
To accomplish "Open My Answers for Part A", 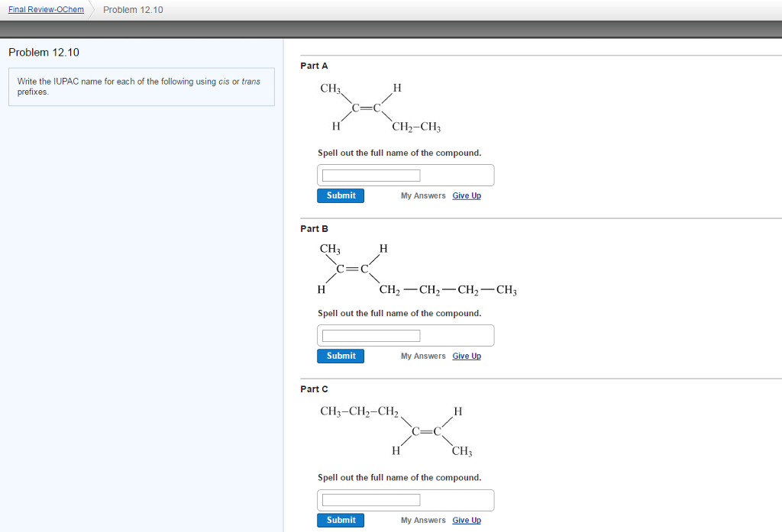I will pos(422,195).
